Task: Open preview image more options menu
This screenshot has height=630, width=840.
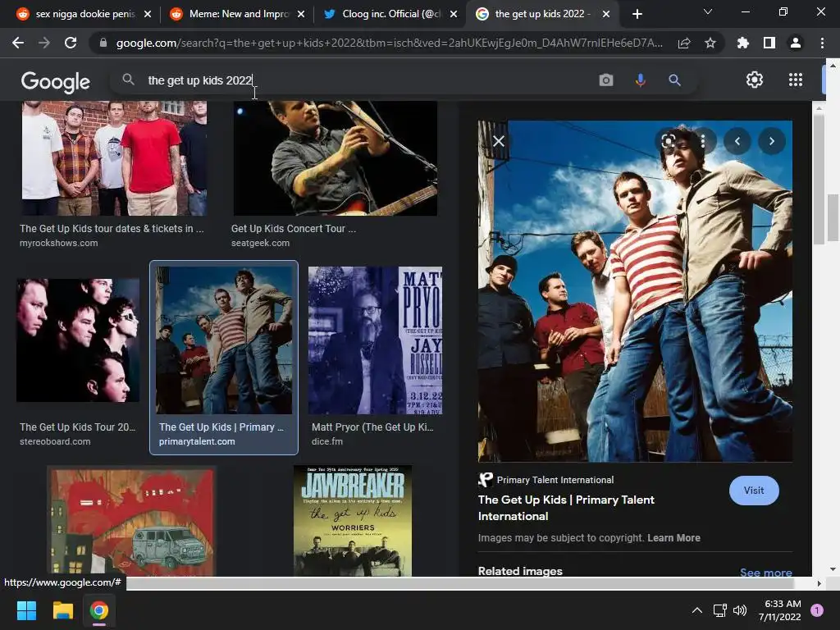Action: tap(703, 141)
